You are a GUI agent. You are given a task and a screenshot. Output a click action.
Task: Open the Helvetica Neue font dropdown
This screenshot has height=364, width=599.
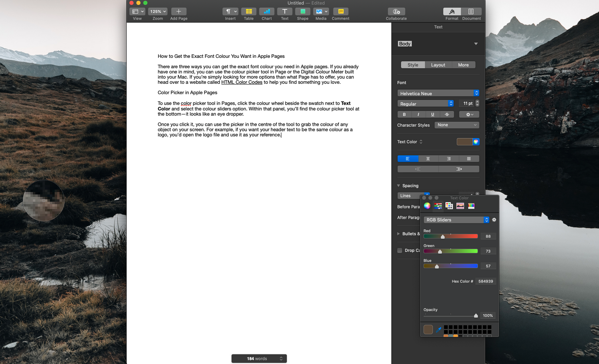pos(438,93)
